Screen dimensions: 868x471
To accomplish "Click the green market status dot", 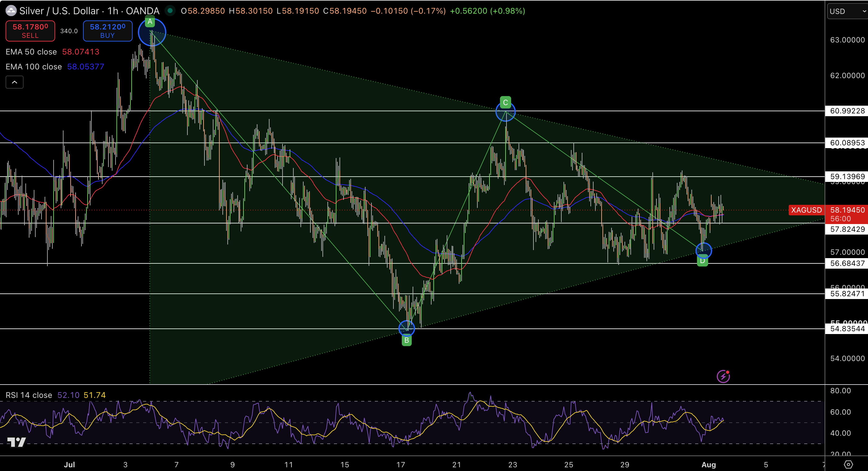I will 170,11.
